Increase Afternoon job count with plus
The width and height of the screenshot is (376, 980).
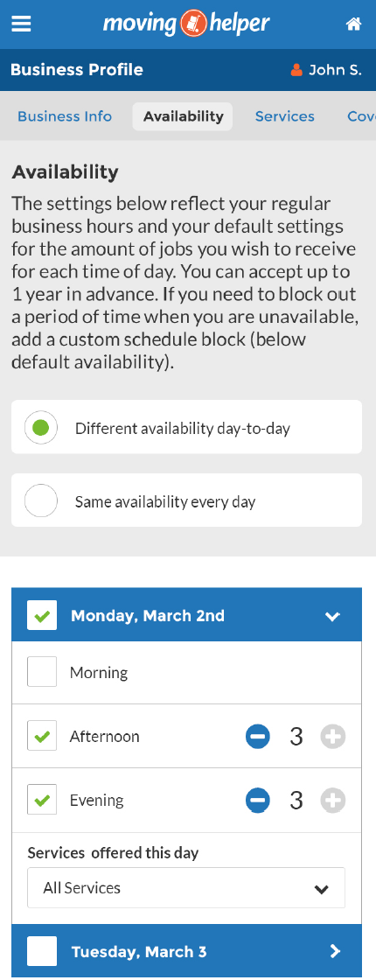[333, 737]
